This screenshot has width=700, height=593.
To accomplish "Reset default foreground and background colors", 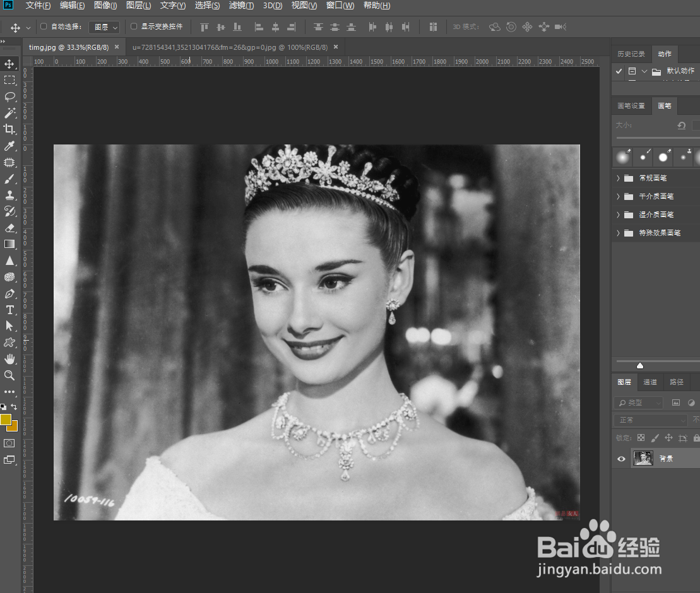I will pos(4,407).
